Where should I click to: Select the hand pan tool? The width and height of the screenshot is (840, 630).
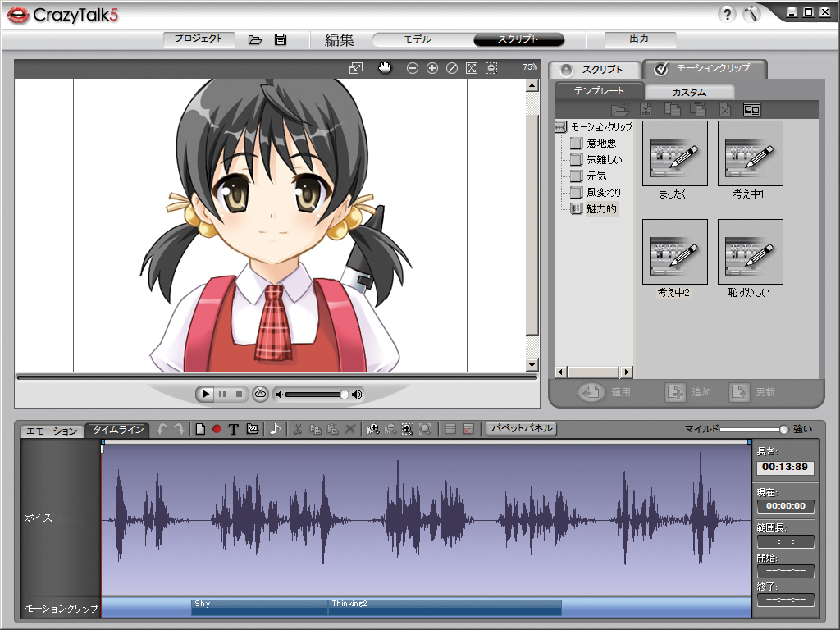[x=385, y=68]
